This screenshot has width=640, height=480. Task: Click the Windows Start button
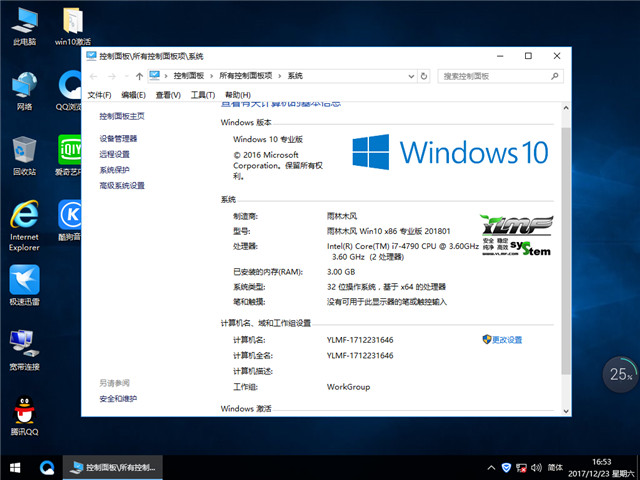pos(15,468)
